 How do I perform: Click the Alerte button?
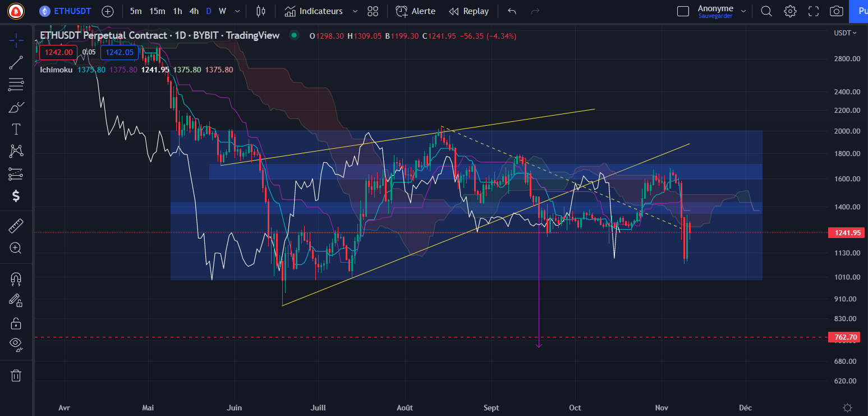(x=415, y=11)
